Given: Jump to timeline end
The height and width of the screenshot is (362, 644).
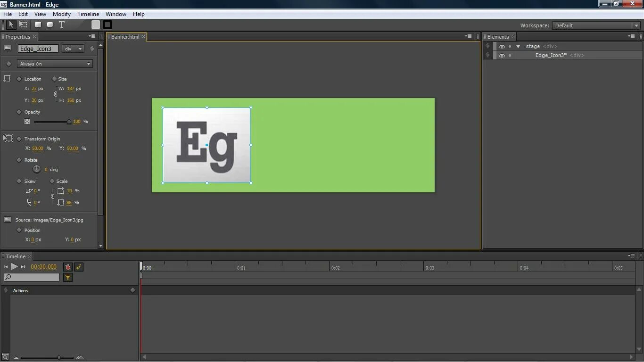Looking at the screenshot, I should pos(23,267).
